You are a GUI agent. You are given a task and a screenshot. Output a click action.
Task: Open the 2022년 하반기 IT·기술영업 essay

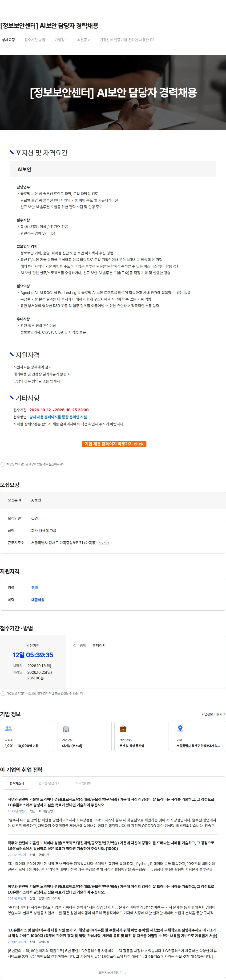[x=113, y=813]
